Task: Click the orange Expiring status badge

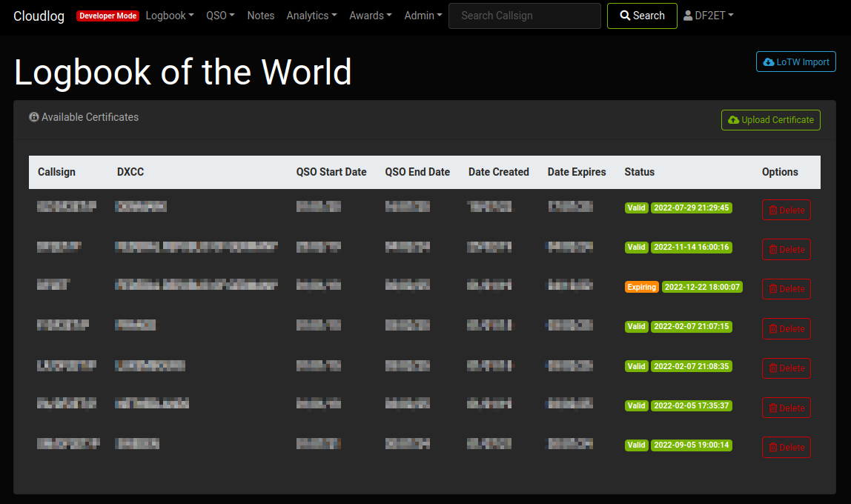Action: [641, 287]
